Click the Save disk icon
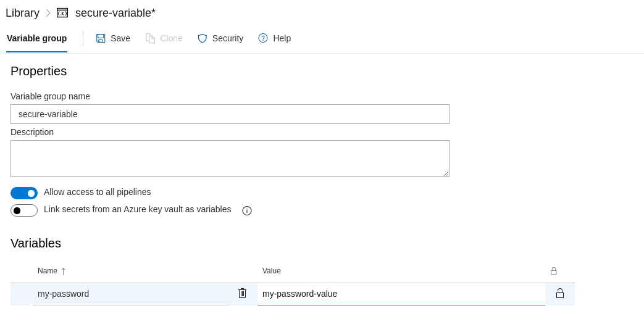644x319 pixels. [101, 38]
